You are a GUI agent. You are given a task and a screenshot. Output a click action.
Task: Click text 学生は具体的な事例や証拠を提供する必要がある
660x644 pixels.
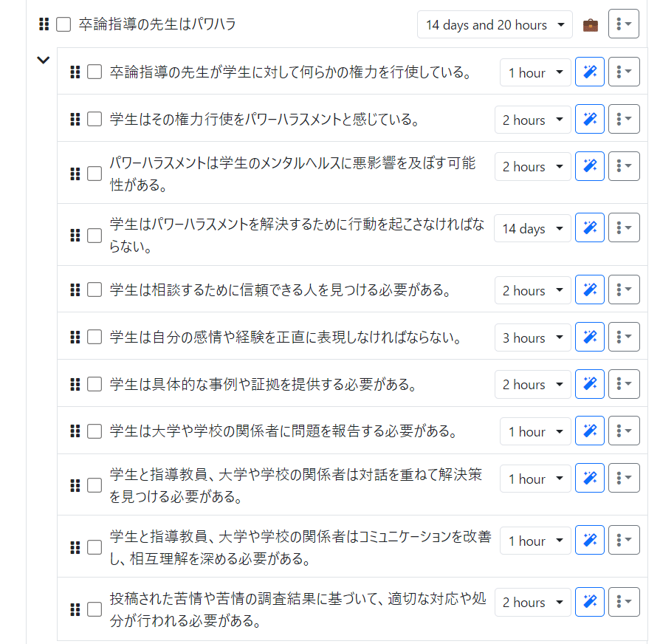point(264,385)
